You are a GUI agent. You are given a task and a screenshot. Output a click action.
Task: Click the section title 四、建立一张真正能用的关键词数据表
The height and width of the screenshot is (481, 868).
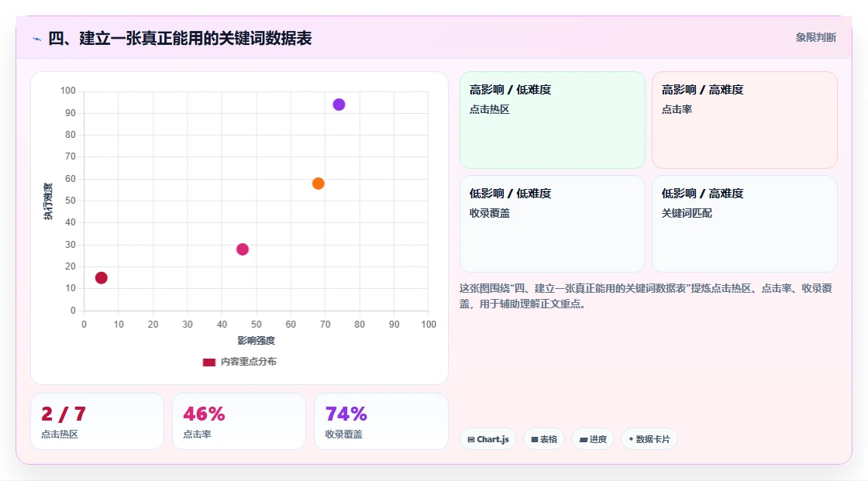point(180,38)
